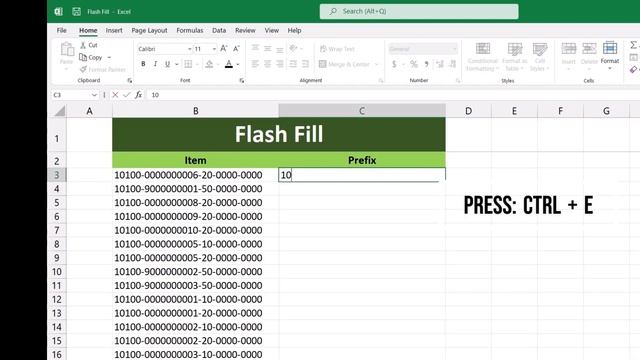Confirm the entry with the checkmark icon

[x=127, y=95]
